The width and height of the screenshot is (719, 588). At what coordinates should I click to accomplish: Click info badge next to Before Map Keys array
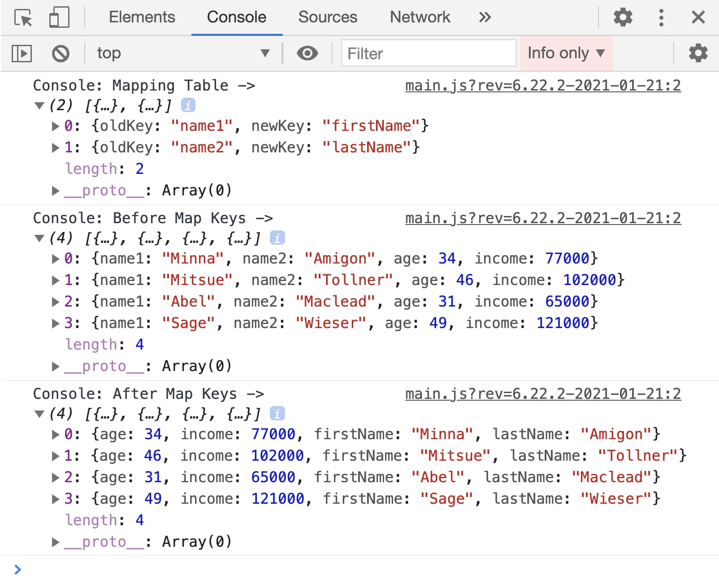pyautogui.click(x=277, y=238)
